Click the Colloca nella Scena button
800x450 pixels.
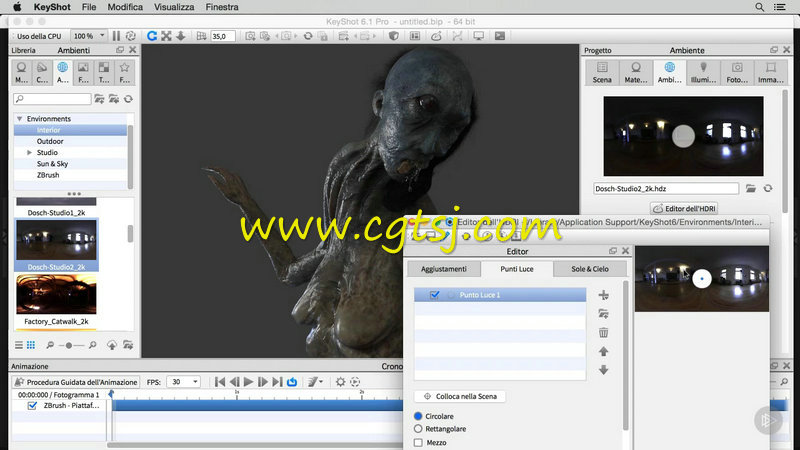tap(460, 396)
